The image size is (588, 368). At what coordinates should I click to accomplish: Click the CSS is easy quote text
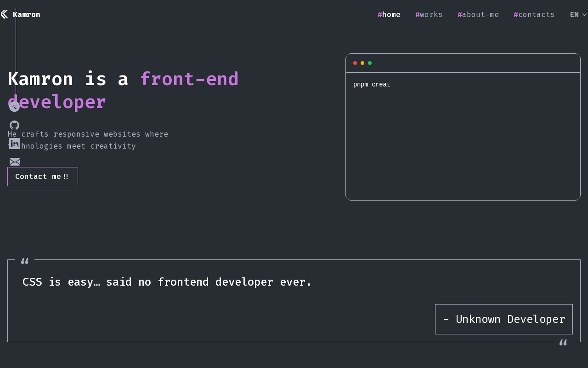click(167, 282)
